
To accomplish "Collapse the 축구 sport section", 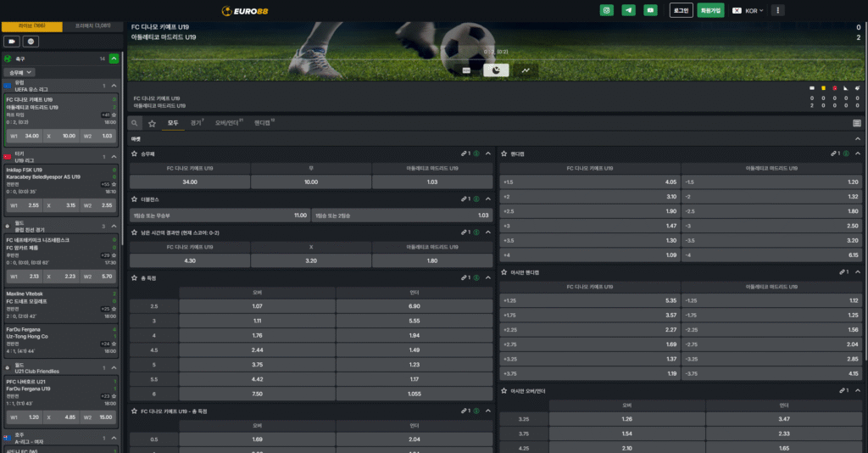I will click(114, 59).
